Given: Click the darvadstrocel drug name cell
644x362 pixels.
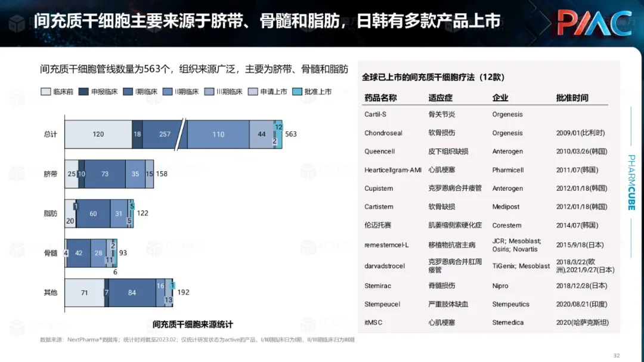Looking at the screenshot, I should (x=385, y=266).
